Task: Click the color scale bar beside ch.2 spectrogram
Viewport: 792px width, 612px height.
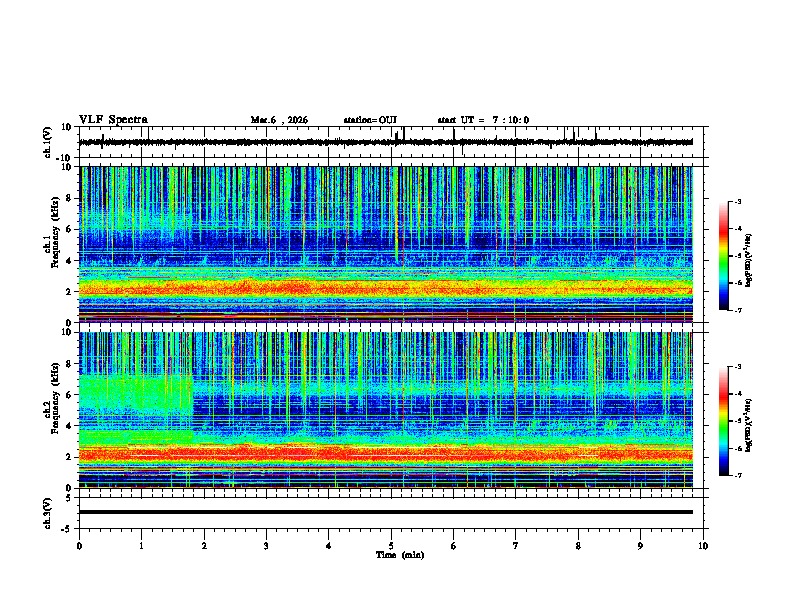Action: coord(724,421)
